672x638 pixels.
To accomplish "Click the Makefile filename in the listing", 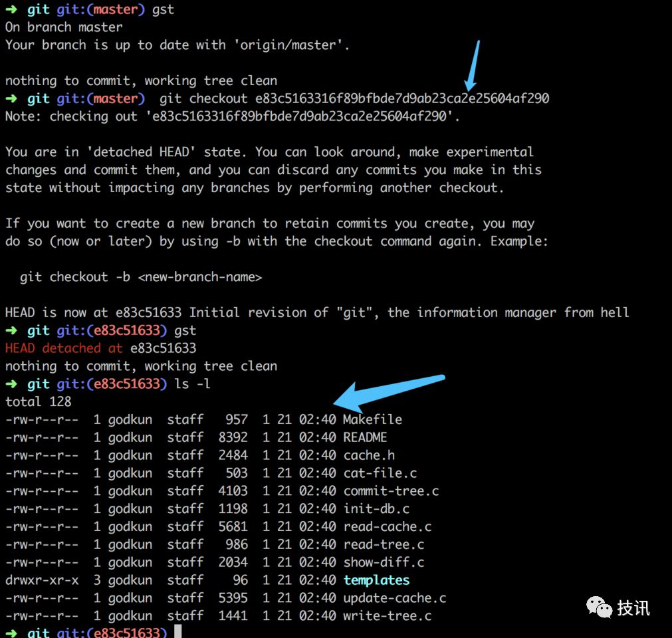I will pos(372,419).
